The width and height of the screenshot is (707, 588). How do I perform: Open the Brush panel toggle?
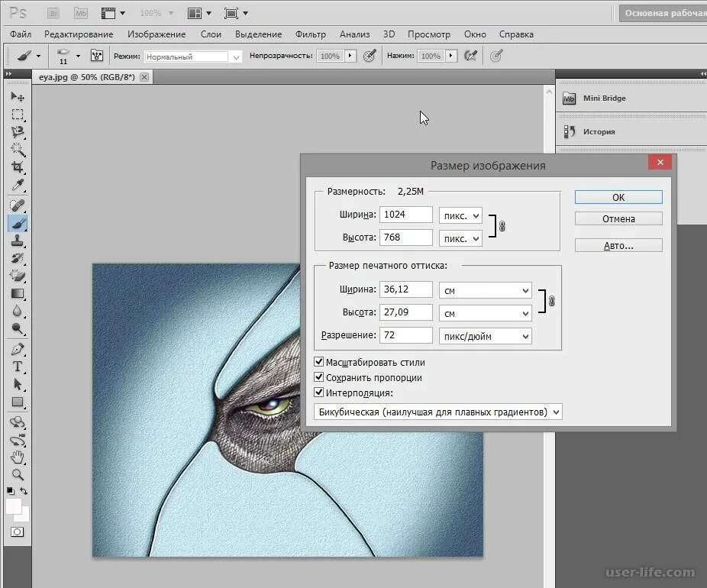point(97,56)
